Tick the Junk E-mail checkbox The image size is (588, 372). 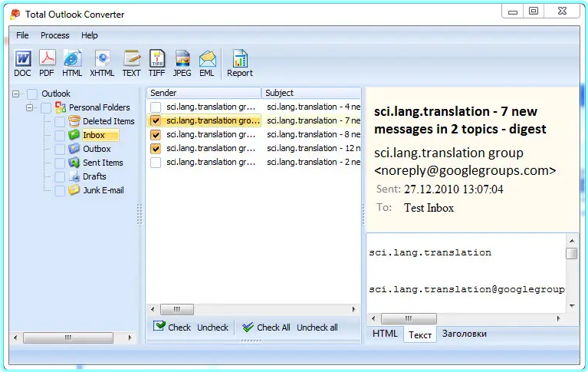click(x=60, y=191)
